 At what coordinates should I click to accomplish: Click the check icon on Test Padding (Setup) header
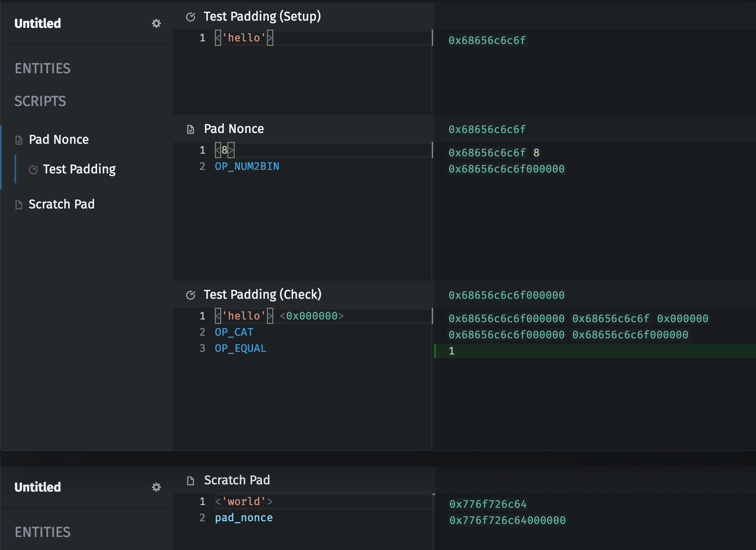pos(191,16)
